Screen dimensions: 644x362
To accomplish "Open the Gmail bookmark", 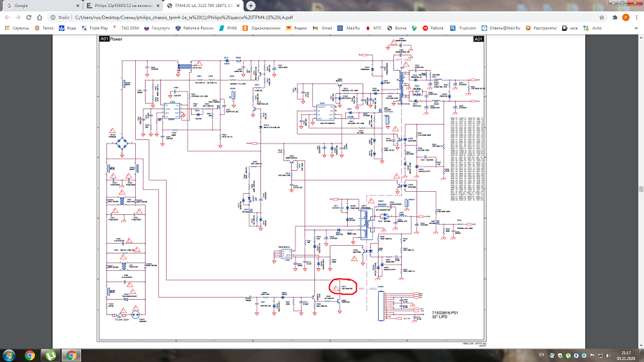I will click(323, 28).
